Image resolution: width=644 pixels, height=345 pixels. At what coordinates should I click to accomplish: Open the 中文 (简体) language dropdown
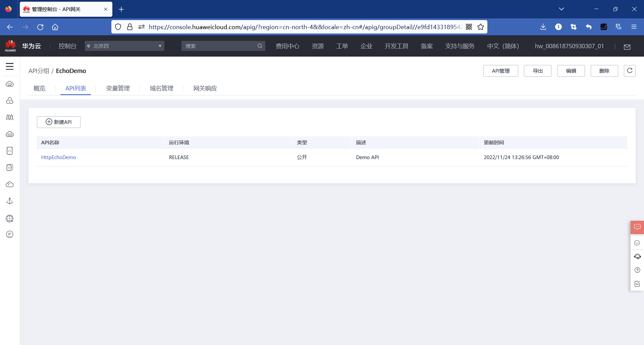click(503, 46)
